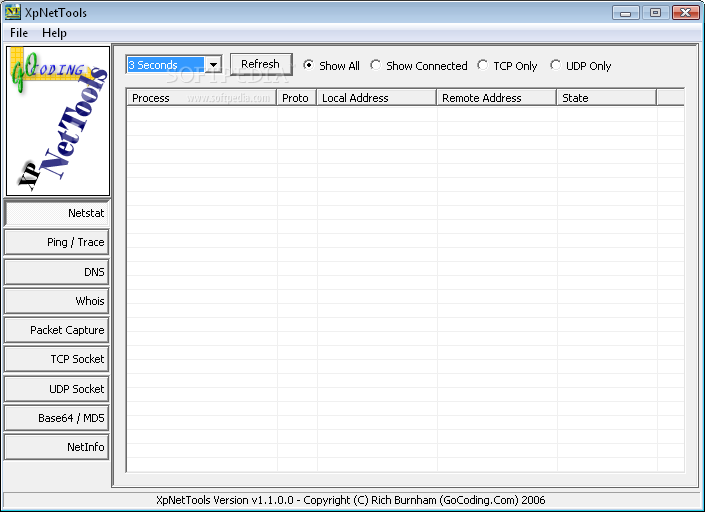Sort by the State column header
Image resolution: width=705 pixels, height=512 pixels.
(607, 98)
